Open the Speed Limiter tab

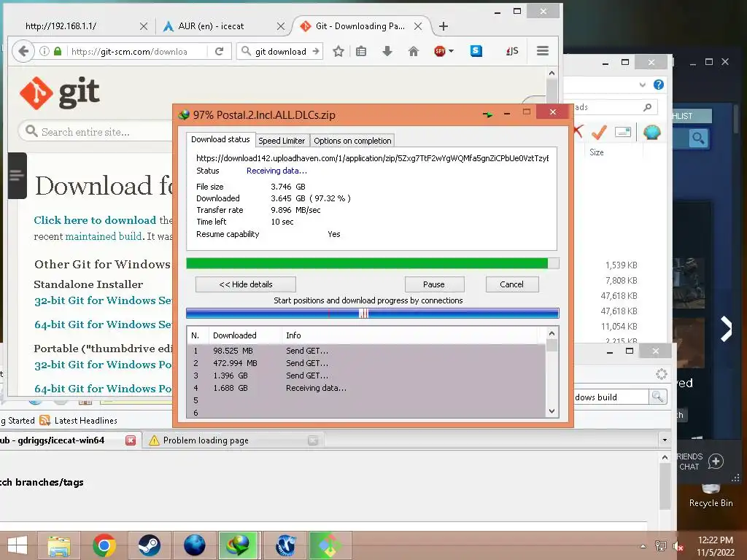tap(282, 141)
